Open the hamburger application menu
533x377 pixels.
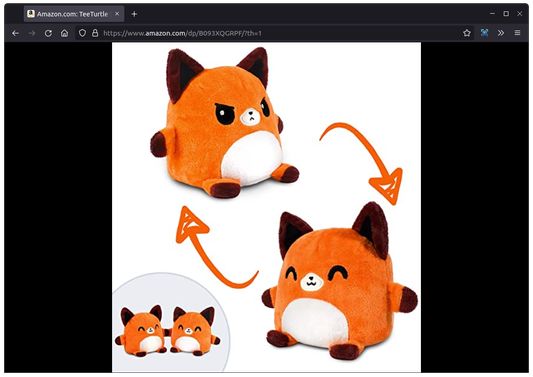click(517, 33)
